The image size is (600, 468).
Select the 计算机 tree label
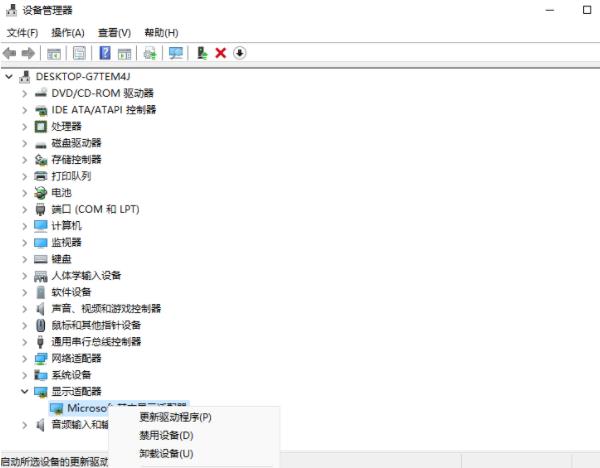pos(67,226)
